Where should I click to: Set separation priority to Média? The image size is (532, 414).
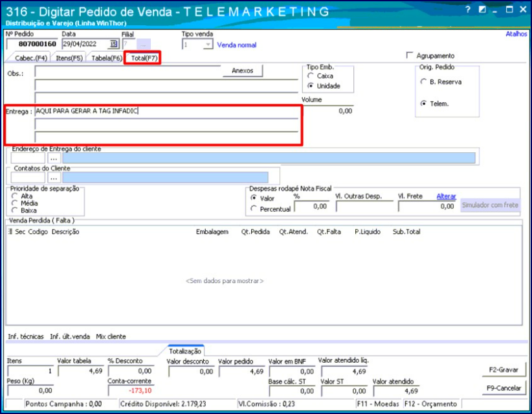point(14,203)
